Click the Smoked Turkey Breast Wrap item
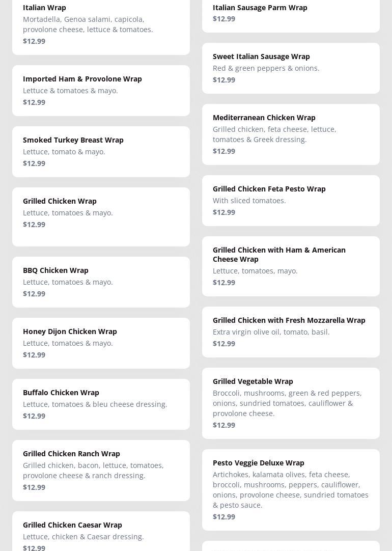Viewport: 392px width, 551px height. pyautogui.click(x=101, y=152)
